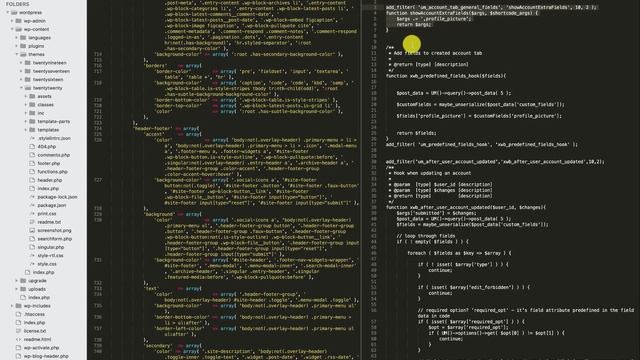Click the .htaccess file icon
The width and height of the screenshot is (640, 360).
pyautogui.click(x=18, y=314)
